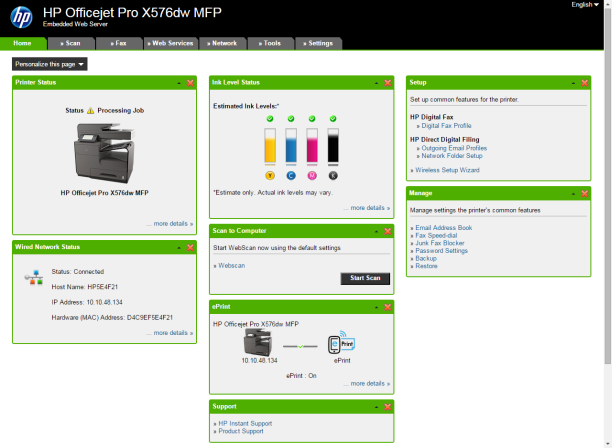Open more details in Ink Level Status
This screenshot has width=612, height=448.
pos(367,208)
